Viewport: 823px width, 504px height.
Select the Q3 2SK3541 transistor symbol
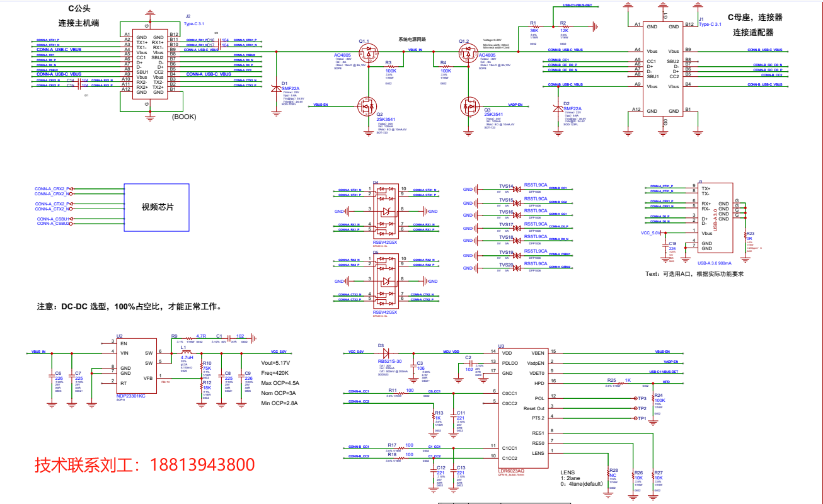point(470,106)
